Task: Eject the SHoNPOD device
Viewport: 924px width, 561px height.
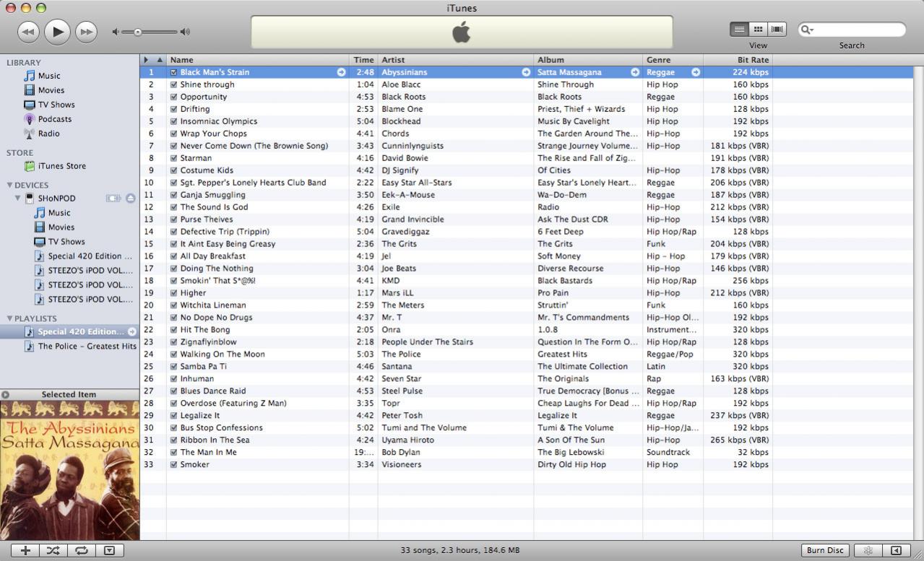Action: click(x=131, y=198)
